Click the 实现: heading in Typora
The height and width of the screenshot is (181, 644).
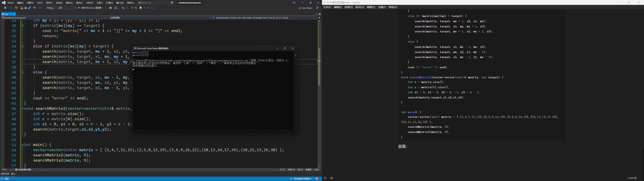click(403, 146)
